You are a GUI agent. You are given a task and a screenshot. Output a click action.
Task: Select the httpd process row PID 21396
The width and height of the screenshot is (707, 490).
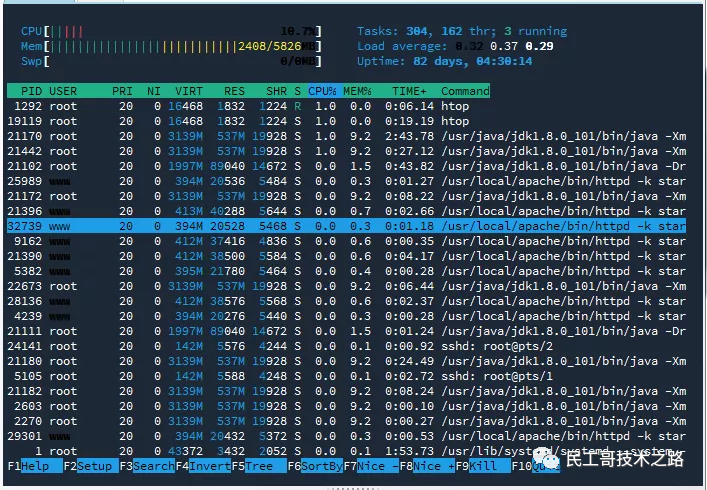coord(346,211)
